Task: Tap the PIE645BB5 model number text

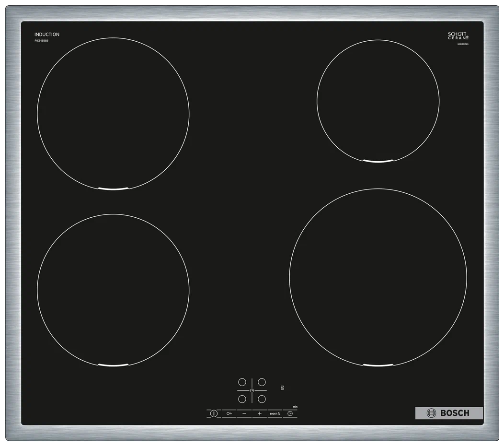Action: [x=43, y=41]
